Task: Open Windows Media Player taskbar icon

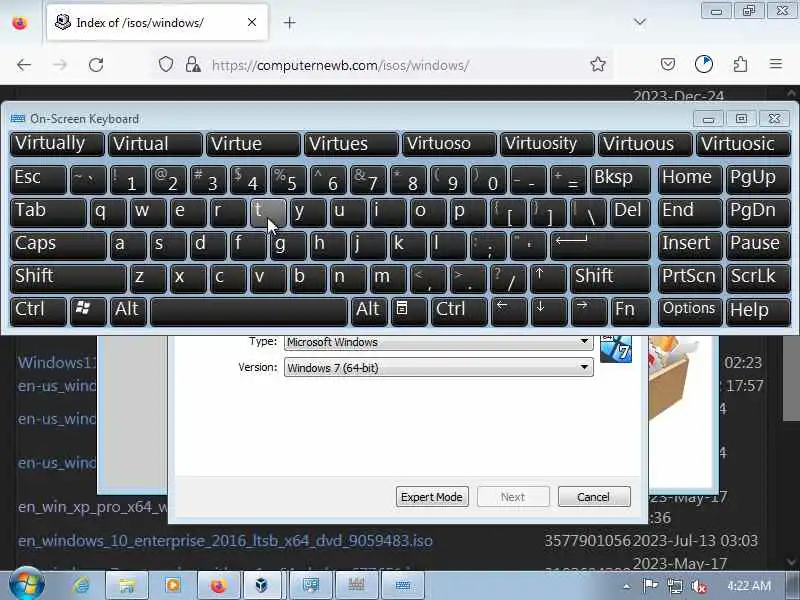Action: pos(172,585)
